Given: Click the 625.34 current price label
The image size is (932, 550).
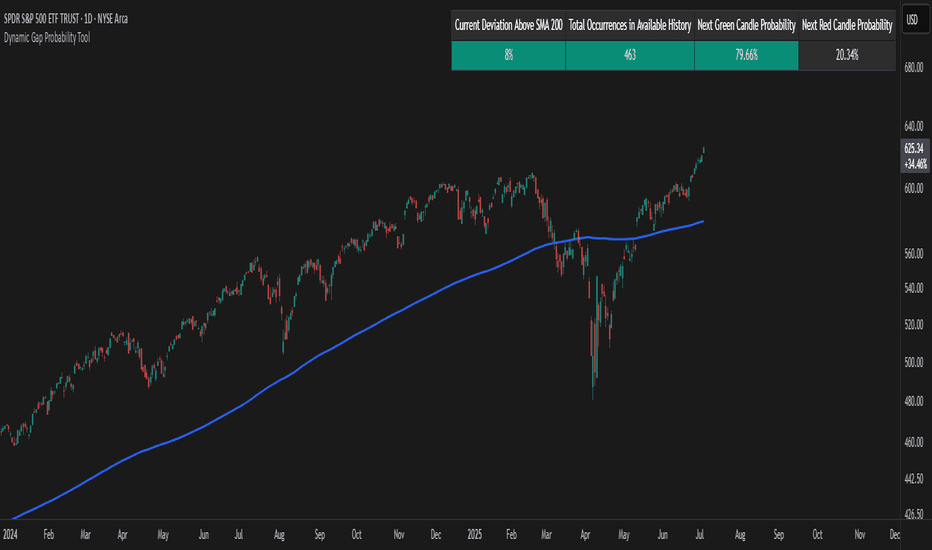Looking at the screenshot, I should tap(912, 147).
